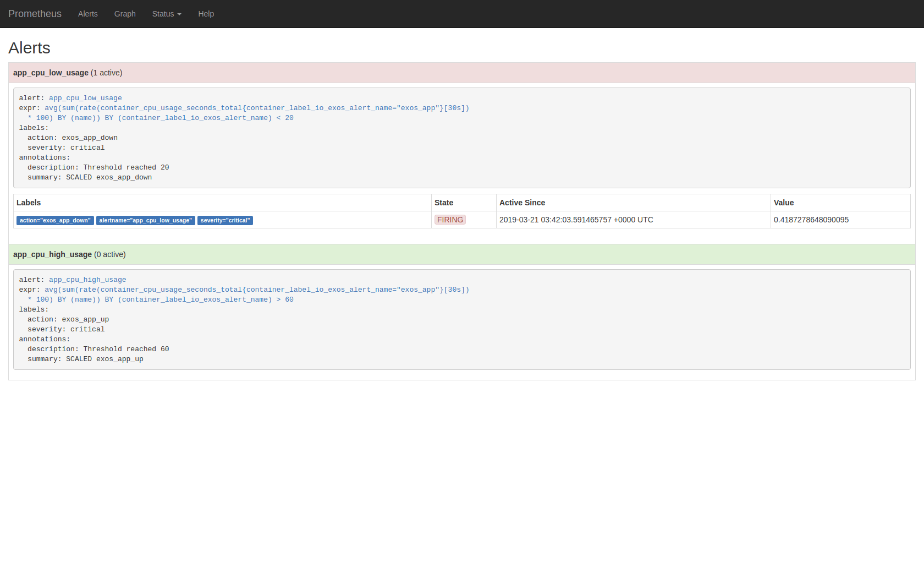
Task: Click the Prometheus brand logo link
Action: pos(35,14)
